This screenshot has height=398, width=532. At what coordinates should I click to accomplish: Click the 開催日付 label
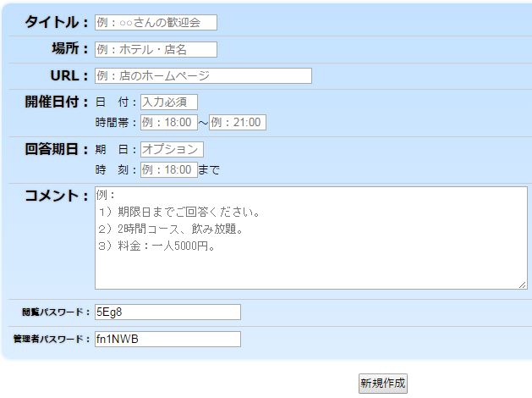click(57, 102)
